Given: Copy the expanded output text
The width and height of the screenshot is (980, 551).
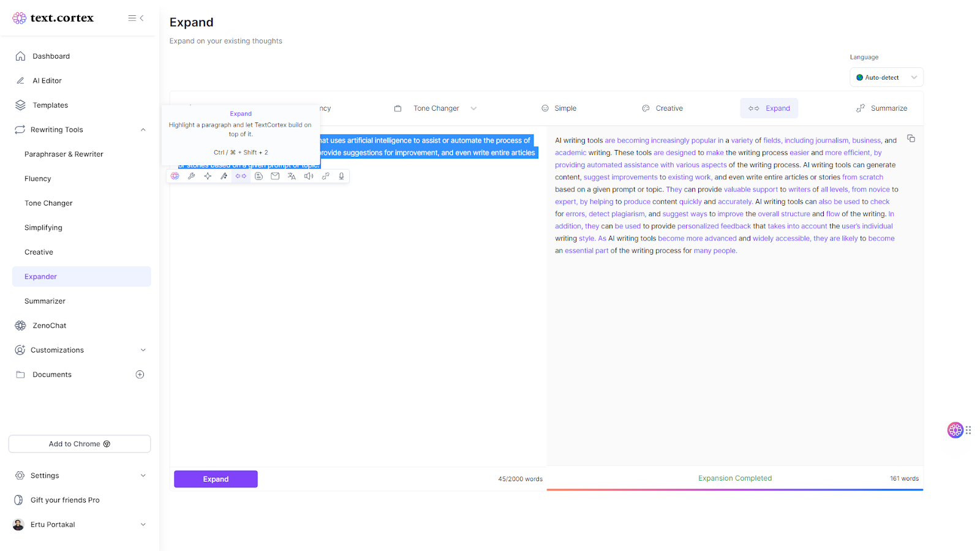Looking at the screenshot, I should click(911, 139).
